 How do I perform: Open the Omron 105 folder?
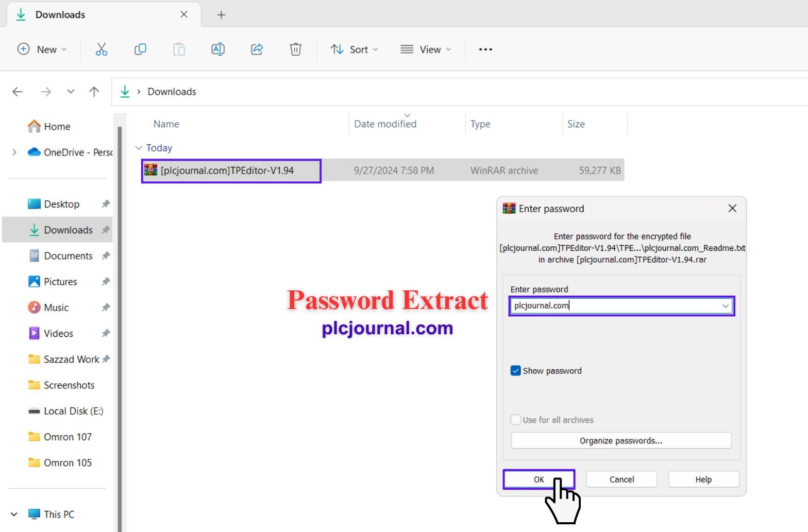click(60, 462)
